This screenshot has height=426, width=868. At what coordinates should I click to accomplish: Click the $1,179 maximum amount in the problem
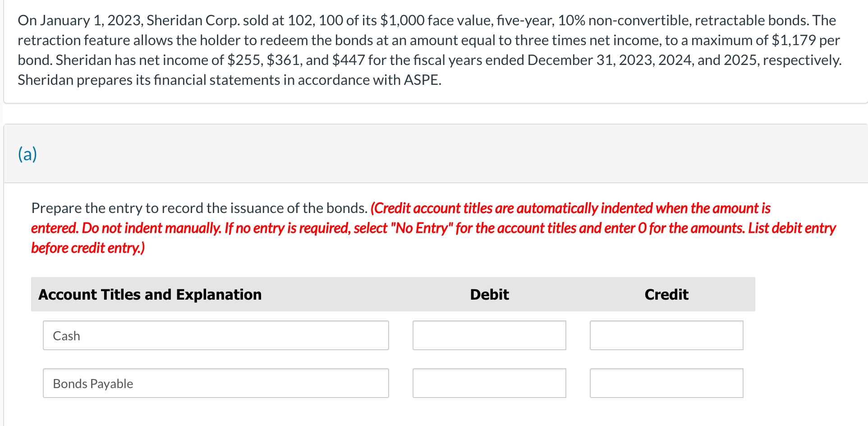pyautogui.click(x=793, y=40)
